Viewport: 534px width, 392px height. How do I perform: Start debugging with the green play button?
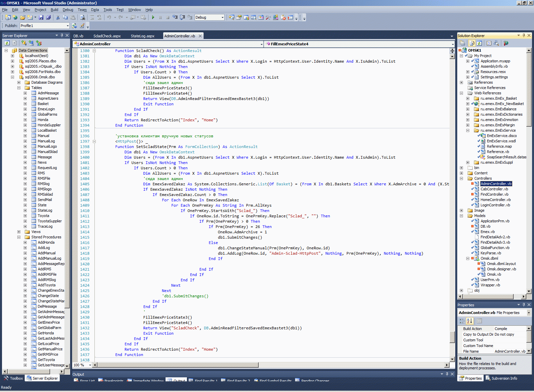click(153, 17)
